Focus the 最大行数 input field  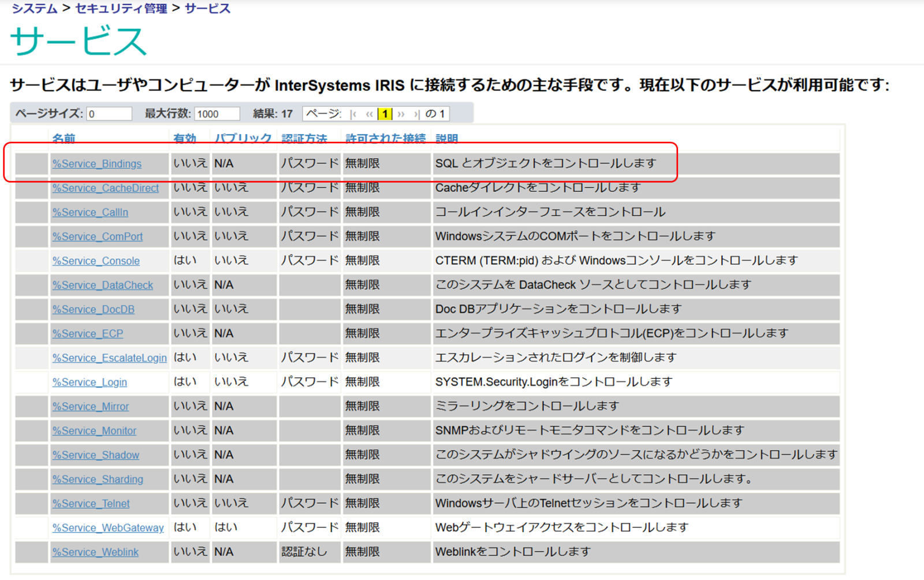tap(217, 114)
